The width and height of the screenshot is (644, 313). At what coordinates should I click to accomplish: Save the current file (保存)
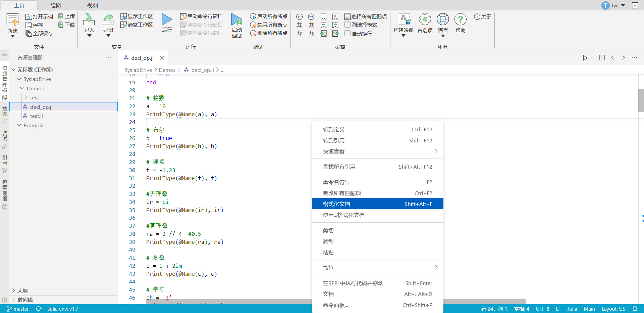point(34,25)
